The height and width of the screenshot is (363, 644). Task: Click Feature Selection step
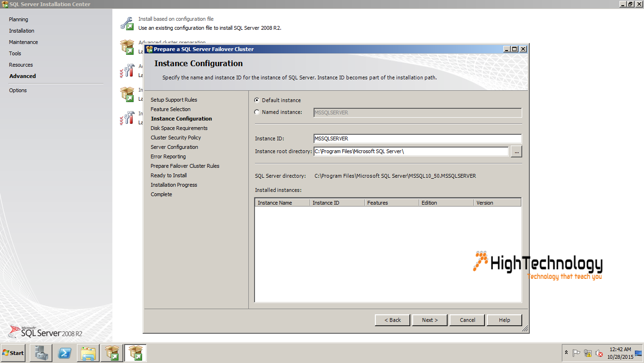[x=170, y=109]
